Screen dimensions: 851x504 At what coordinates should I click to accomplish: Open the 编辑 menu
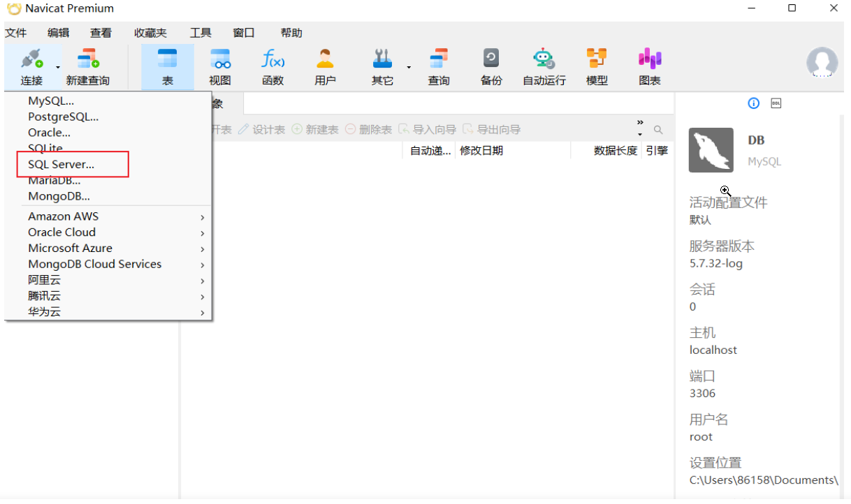coord(58,33)
